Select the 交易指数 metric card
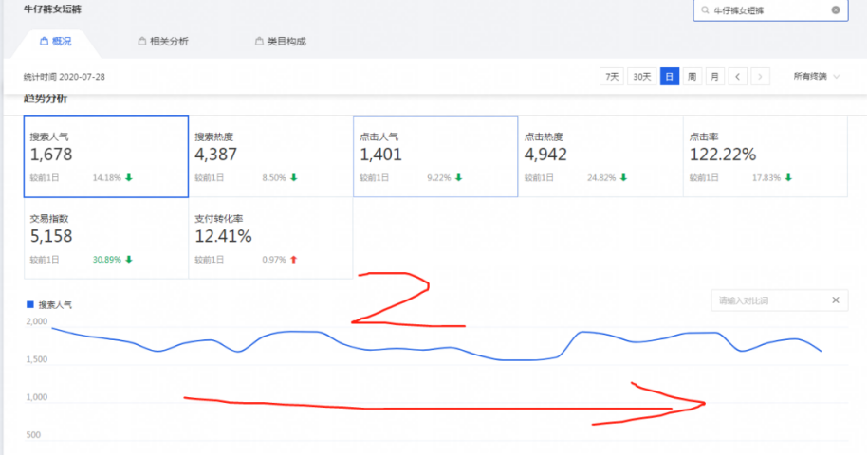The image size is (868, 455). (x=105, y=238)
